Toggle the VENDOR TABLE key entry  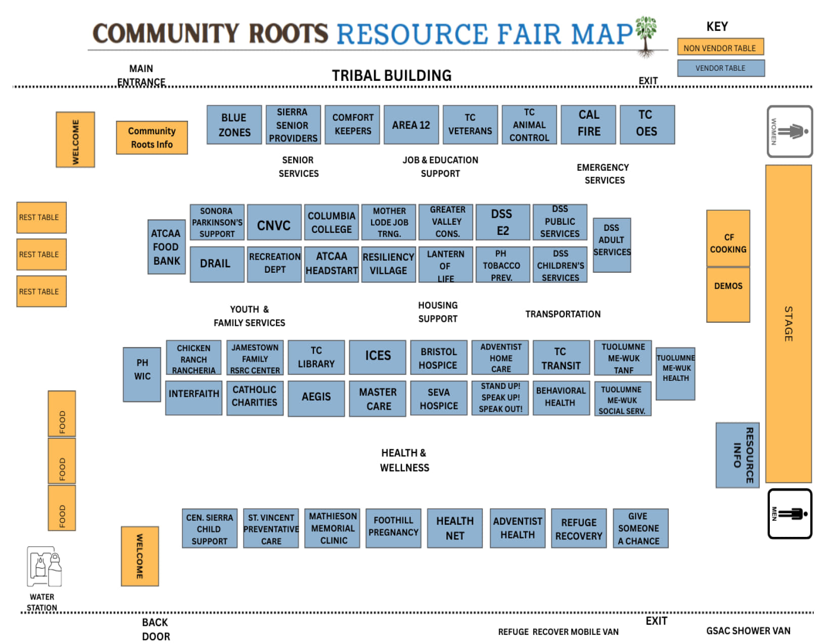tap(722, 68)
